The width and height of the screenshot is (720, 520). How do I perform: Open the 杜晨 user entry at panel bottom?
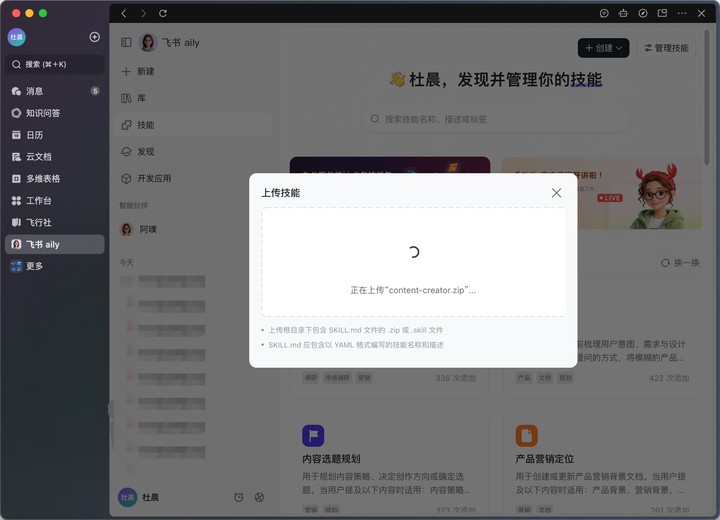[x=139, y=497]
